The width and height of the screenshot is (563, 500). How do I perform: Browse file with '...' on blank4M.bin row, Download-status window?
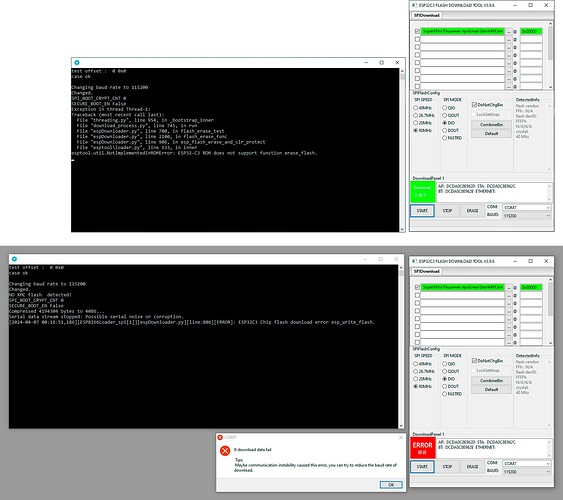tap(509, 32)
